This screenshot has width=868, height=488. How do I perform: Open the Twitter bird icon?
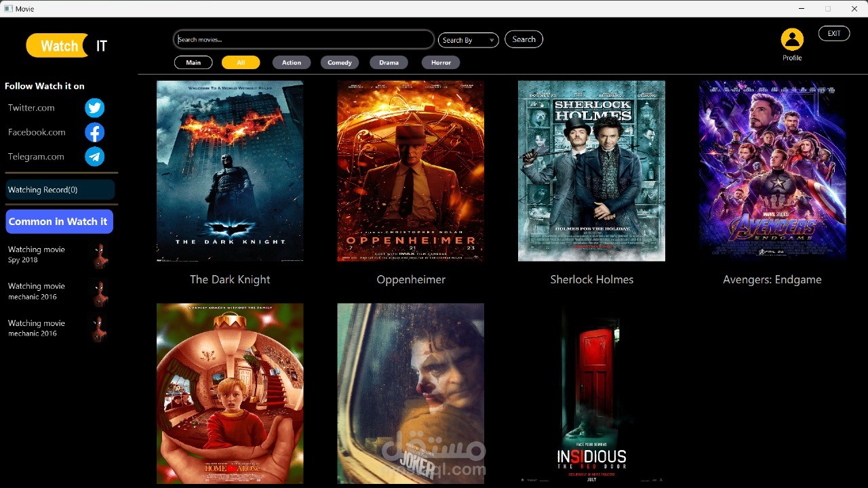click(95, 108)
